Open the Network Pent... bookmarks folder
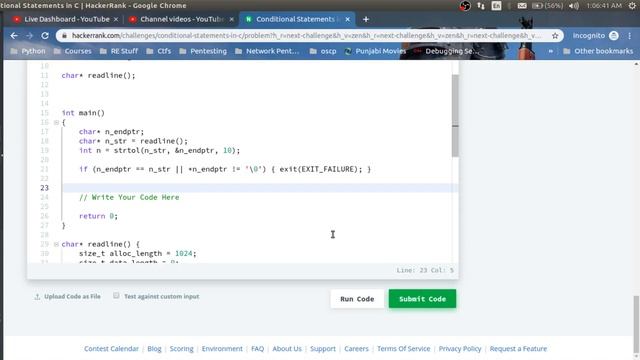Image resolution: width=640 pixels, height=360 pixels. [x=267, y=51]
